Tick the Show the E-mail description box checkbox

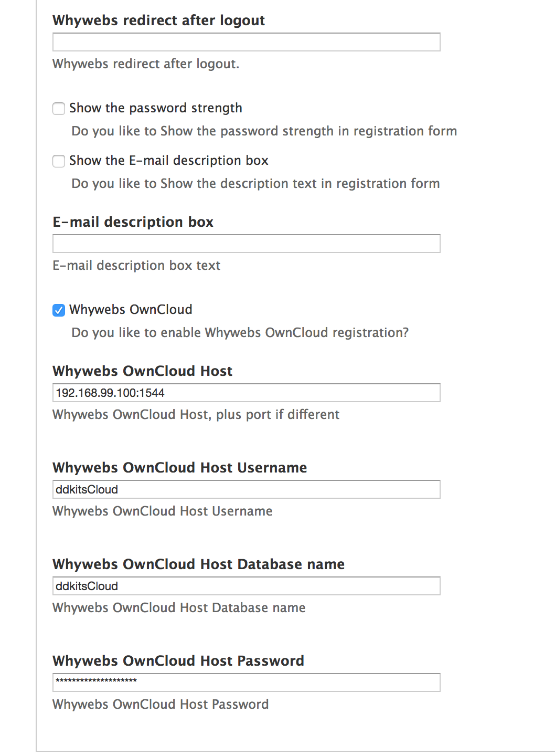(59, 161)
